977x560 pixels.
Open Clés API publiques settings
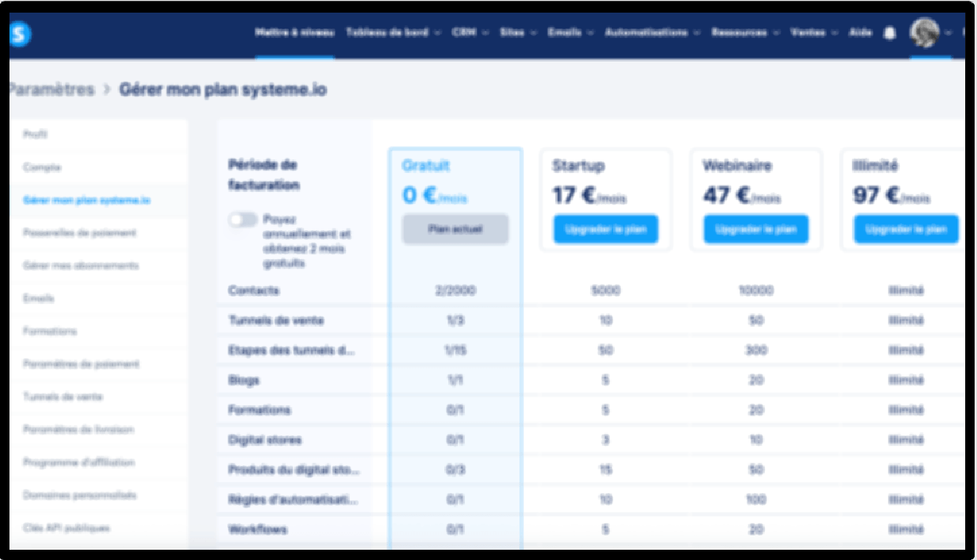tap(66, 528)
